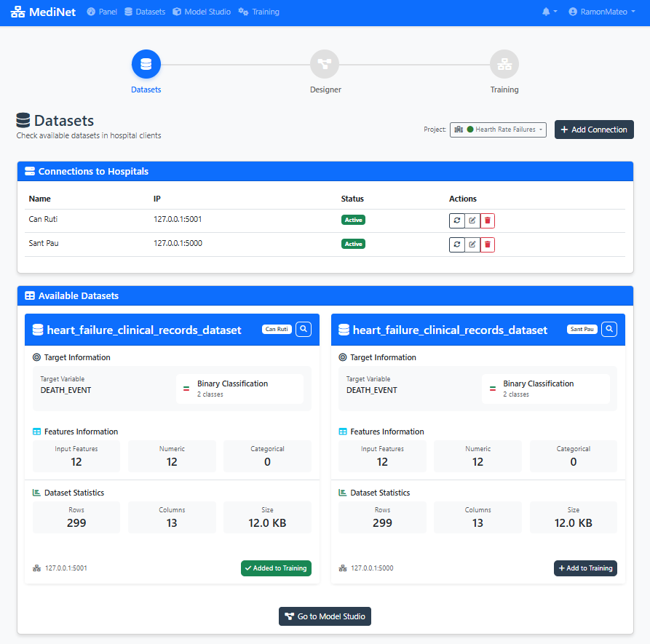Inspect Sant Pau dataset with magnifier icon
Screen dimensions: 650x644
coord(610,330)
